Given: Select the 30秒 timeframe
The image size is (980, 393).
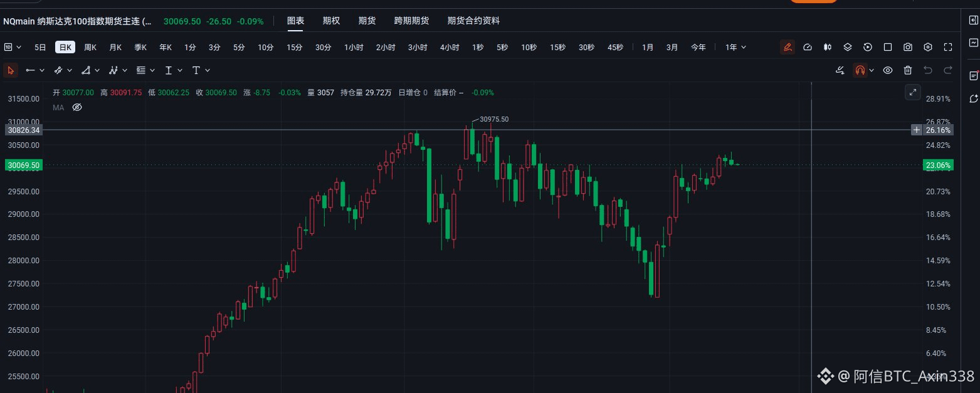Looking at the screenshot, I should point(586,47).
